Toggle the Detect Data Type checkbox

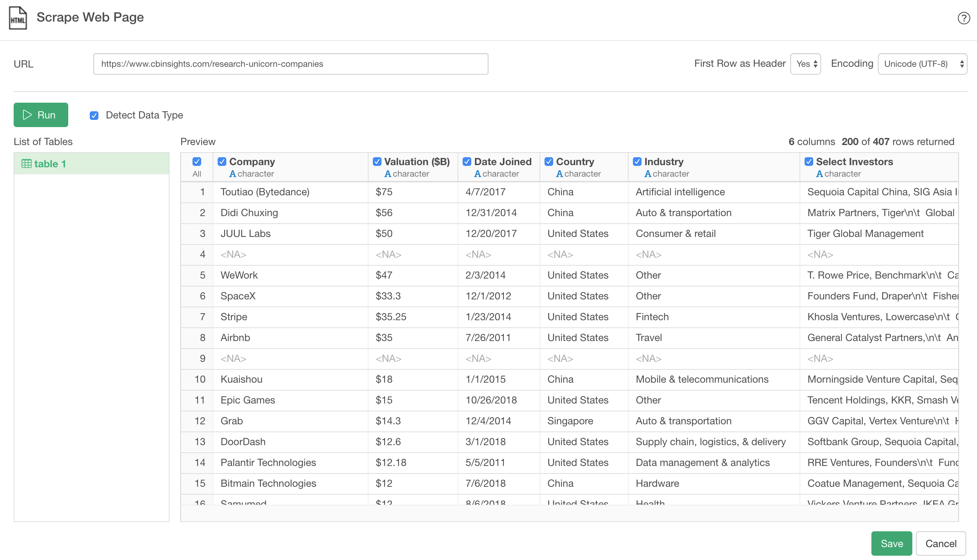click(x=94, y=115)
